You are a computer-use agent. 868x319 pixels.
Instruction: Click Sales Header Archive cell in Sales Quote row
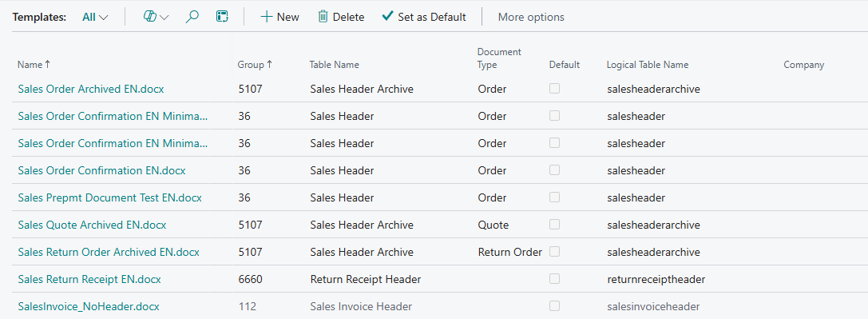[x=362, y=225]
